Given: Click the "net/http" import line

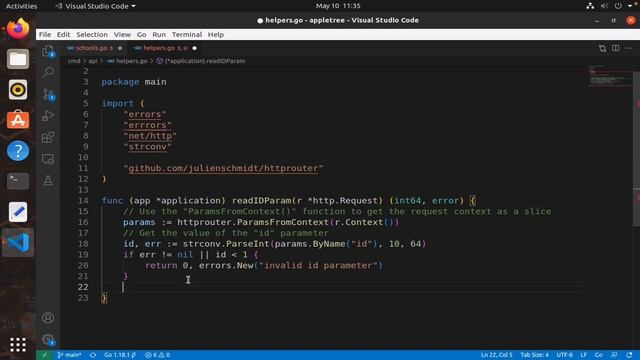Looking at the screenshot, I should 150,136.
